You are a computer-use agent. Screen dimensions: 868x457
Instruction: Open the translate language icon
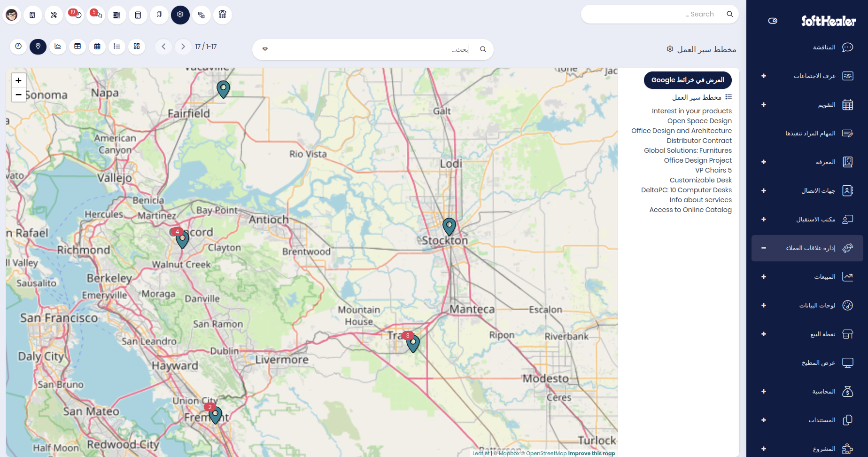pos(201,15)
